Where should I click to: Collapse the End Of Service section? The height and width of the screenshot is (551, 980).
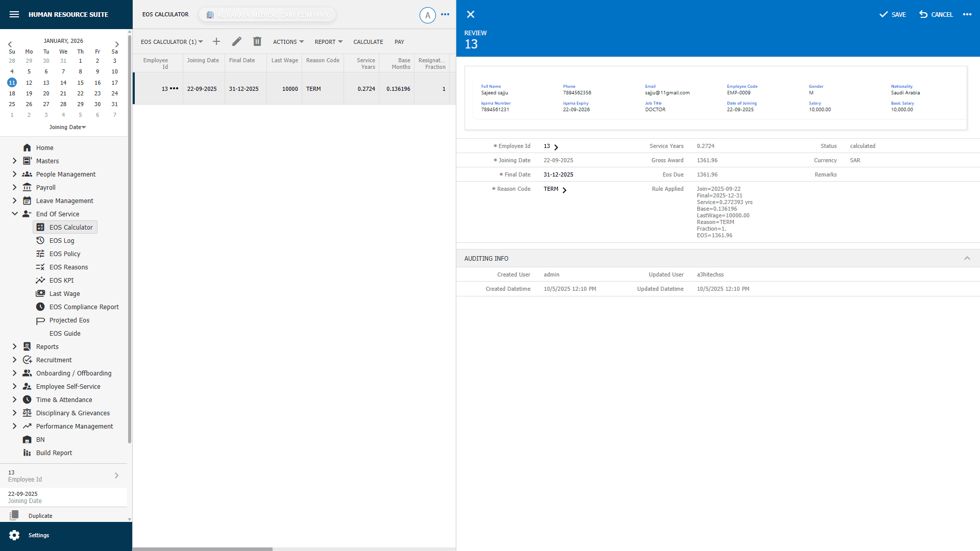(14, 214)
